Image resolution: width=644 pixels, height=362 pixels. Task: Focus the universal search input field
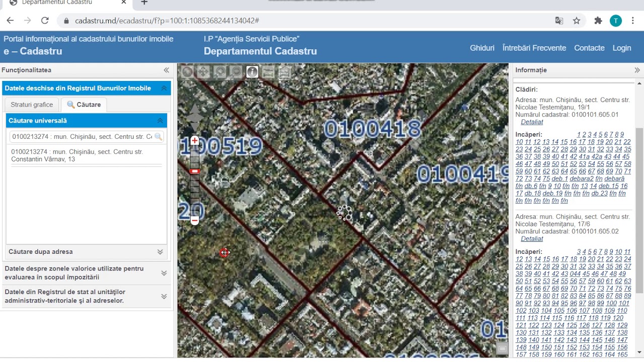tap(82, 137)
